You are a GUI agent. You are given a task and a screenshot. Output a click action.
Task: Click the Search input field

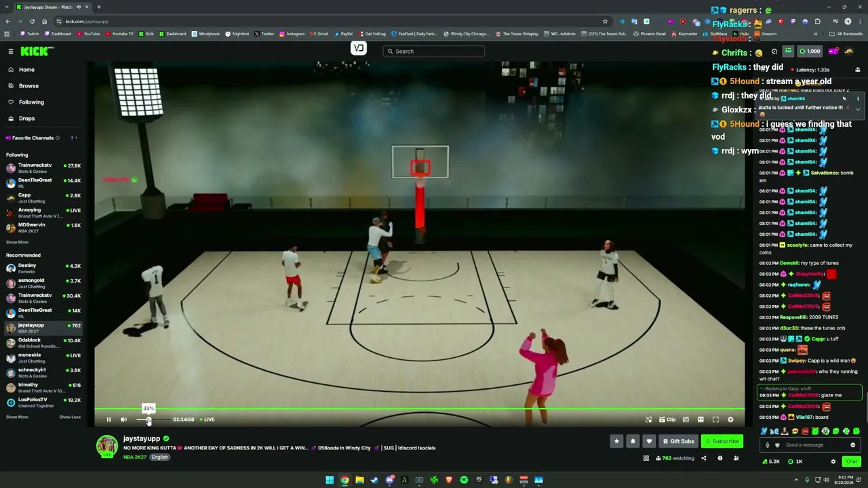pyautogui.click(x=434, y=52)
